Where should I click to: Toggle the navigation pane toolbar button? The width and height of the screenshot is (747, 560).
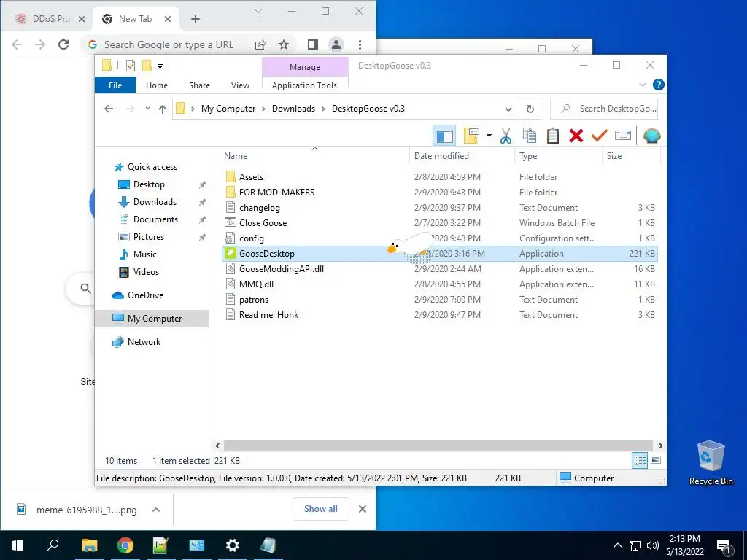coord(444,136)
